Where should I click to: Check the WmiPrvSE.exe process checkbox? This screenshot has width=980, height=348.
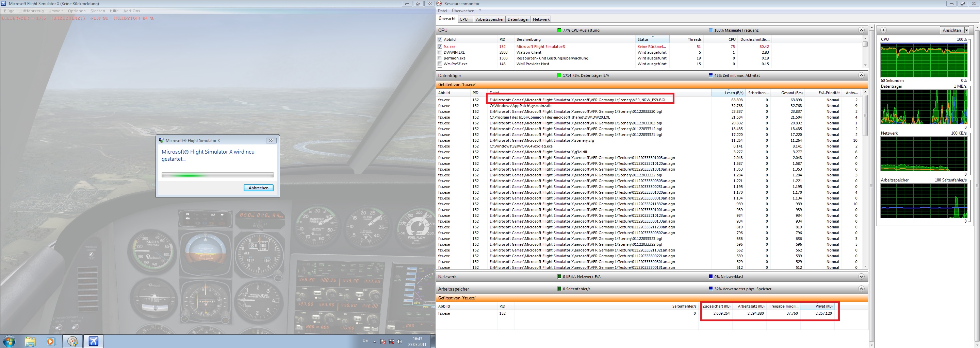(x=440, y=64)
